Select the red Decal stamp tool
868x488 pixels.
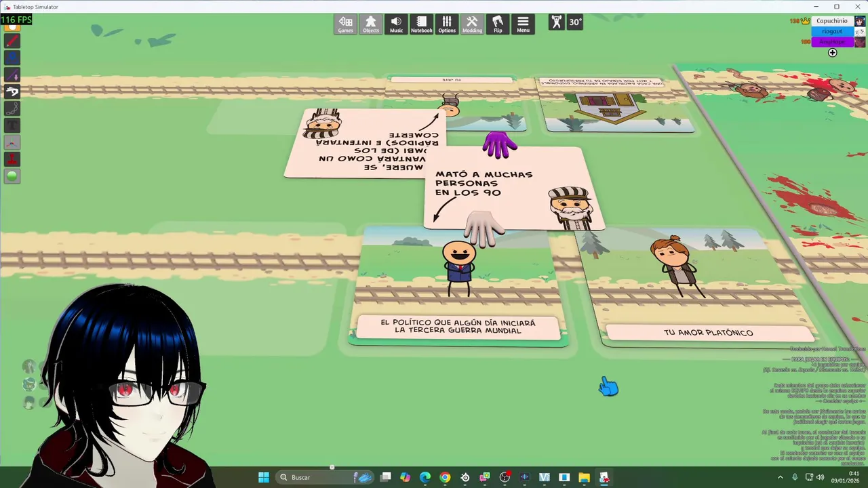coord(12,159)
